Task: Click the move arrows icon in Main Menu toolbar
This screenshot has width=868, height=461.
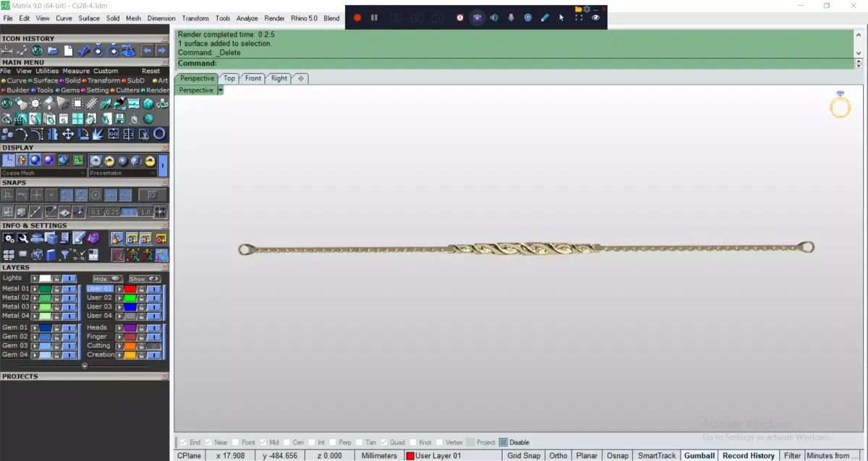Action: pos(68,134)
